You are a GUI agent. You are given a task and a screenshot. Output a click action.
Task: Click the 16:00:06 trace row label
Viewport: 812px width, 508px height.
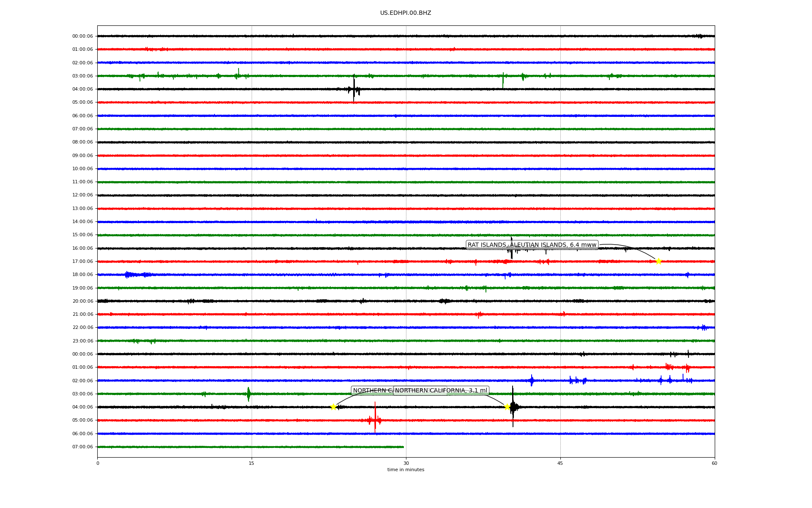[x=82, y=248]
